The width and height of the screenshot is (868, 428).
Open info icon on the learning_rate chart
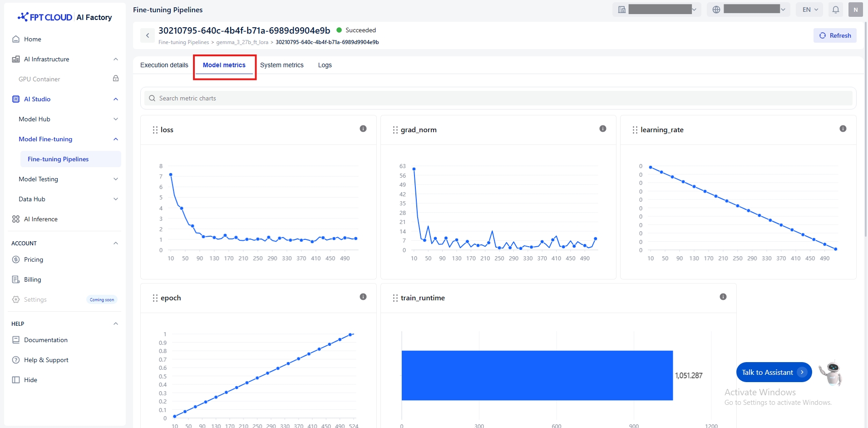(843, 129)
